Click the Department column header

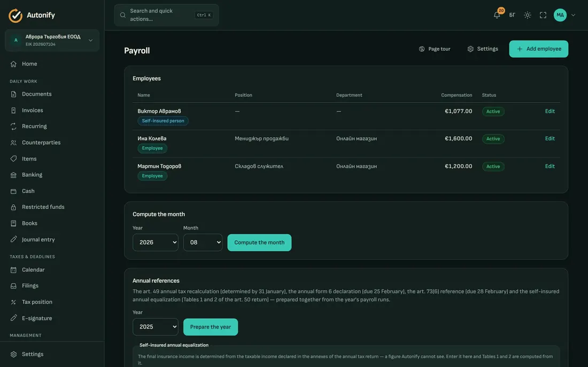pos(349,95)
